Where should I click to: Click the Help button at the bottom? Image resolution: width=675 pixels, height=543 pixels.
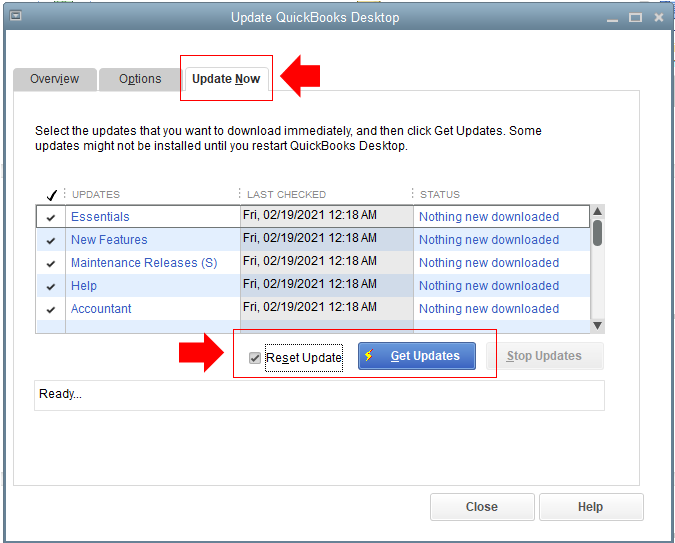[x=591, y=507]
